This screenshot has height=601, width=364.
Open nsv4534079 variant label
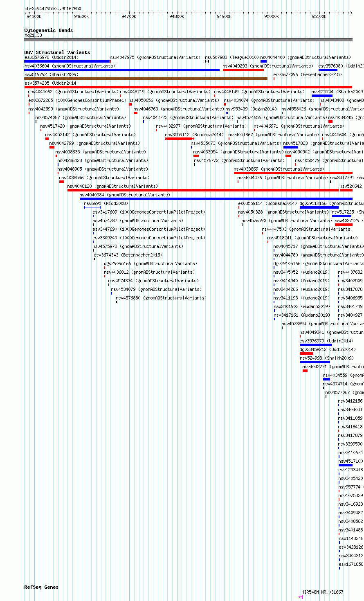coord(156,289)
